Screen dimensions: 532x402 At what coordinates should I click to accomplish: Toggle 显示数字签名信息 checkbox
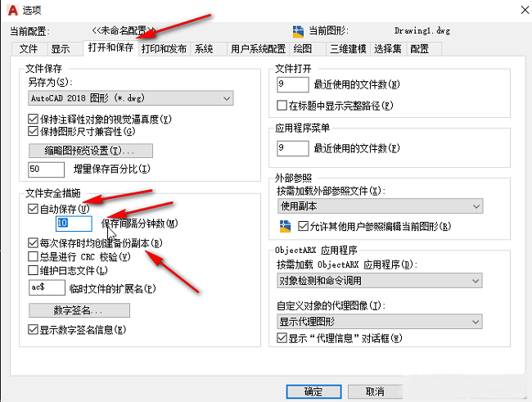point(33,329)
